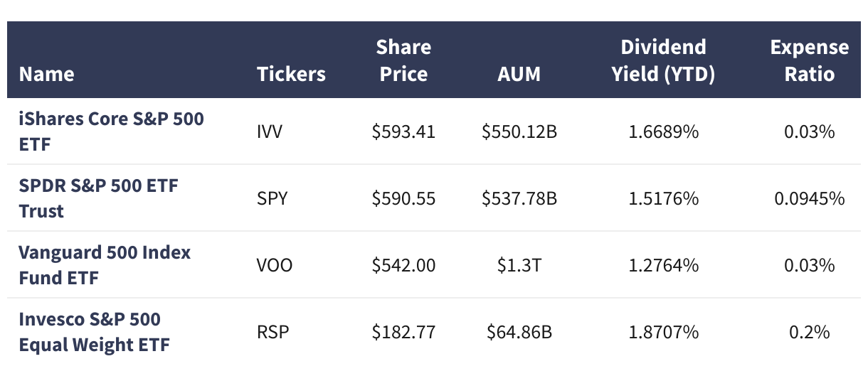Click the $593.41 share price
This screenshot has width=868, height=371.
403,132
